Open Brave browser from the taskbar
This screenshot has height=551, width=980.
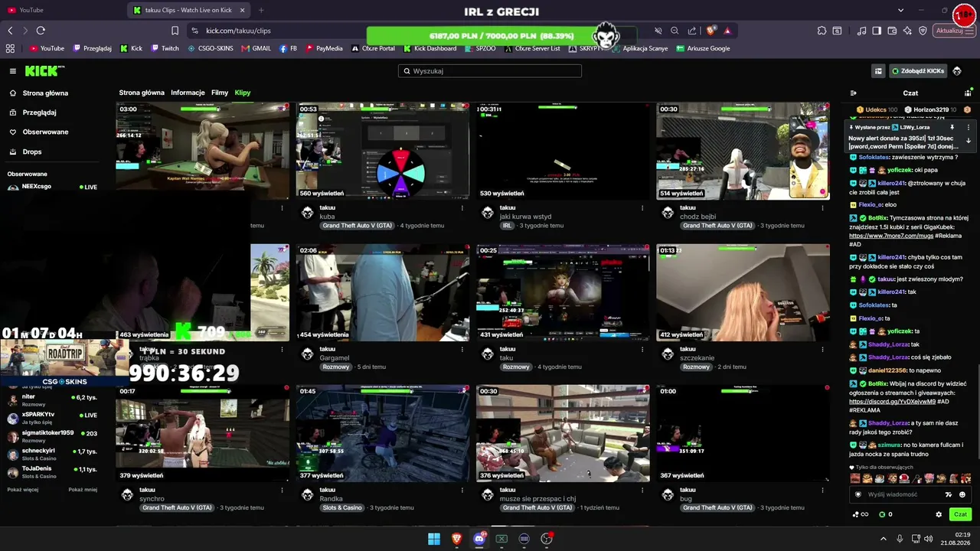coord(456,539)
